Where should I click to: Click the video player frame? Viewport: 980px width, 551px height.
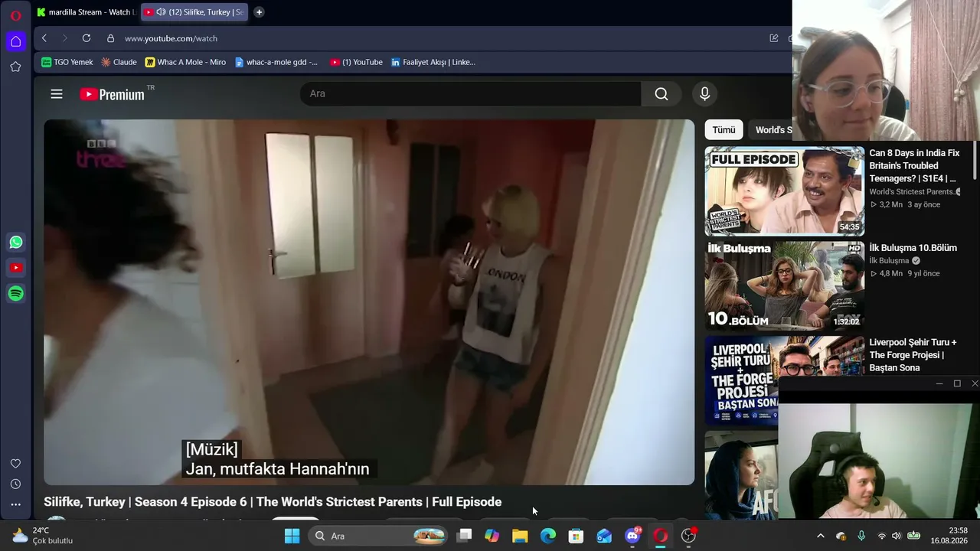pos(369,302)
